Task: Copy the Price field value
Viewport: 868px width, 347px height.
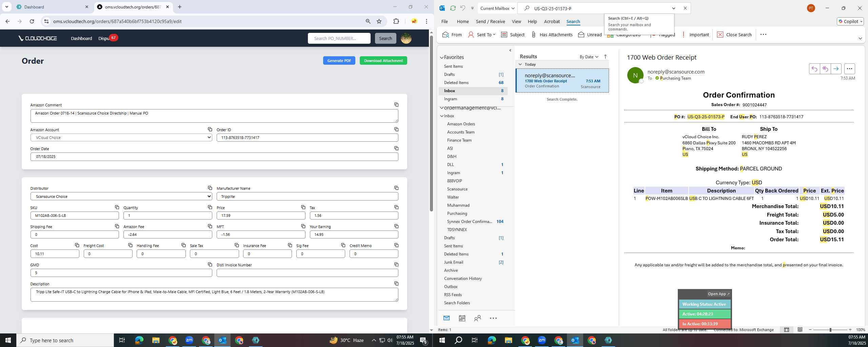Action: pyautogui.click(x=303, y=207)
